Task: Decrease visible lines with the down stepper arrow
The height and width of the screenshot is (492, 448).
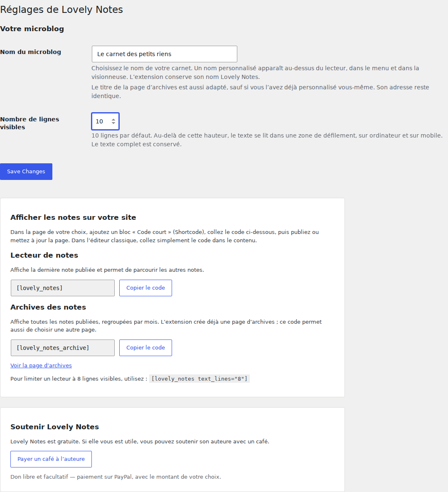Action: (x=113, y=123)
